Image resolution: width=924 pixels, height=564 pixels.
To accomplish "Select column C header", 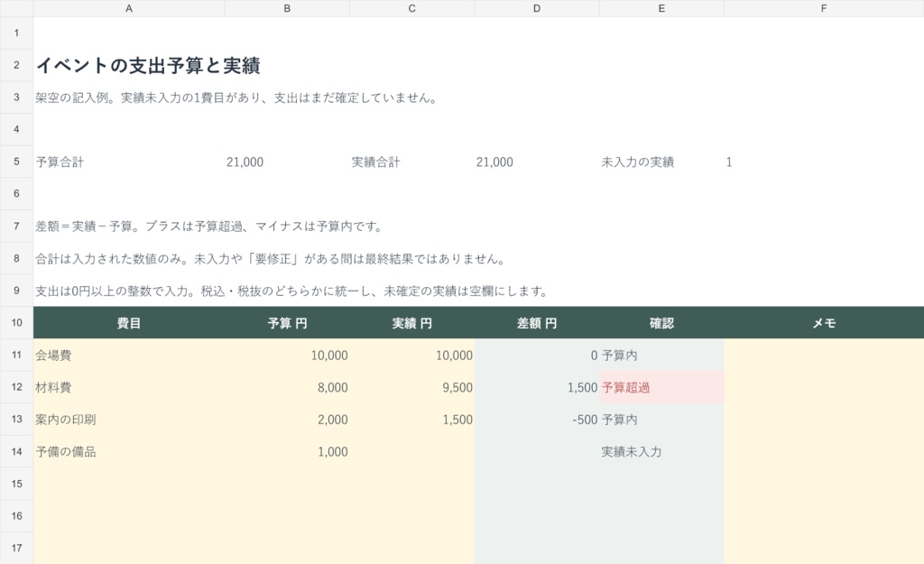I will (411, 8).
